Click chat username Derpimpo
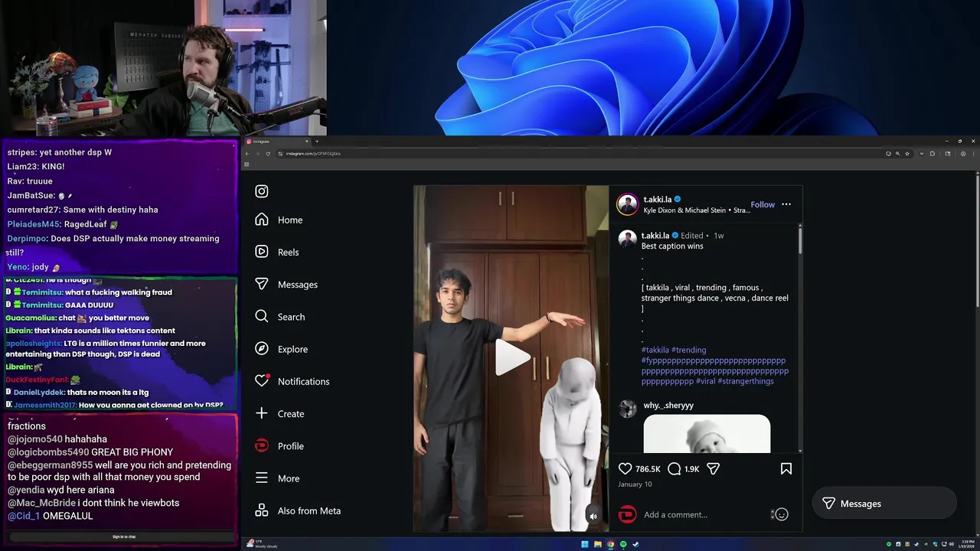The image size is (980, 551). coord(27,239)
